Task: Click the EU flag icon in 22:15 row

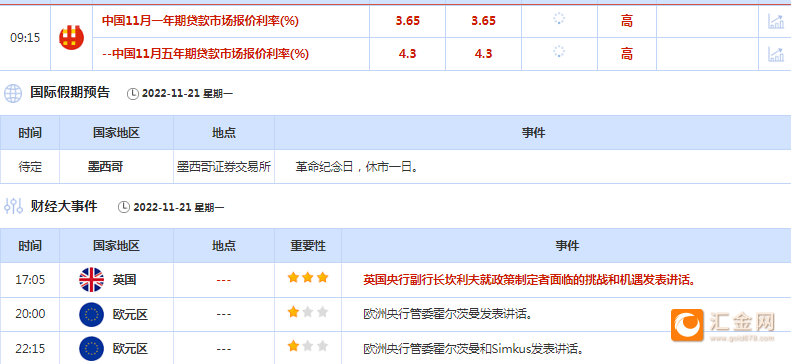Action: coord(91,348)
